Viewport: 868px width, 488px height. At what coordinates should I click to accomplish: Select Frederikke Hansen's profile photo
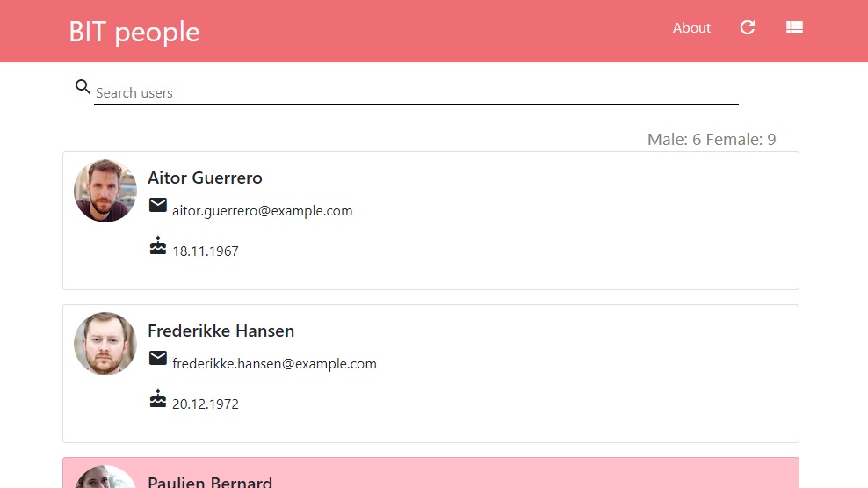[x=105, y=344]
